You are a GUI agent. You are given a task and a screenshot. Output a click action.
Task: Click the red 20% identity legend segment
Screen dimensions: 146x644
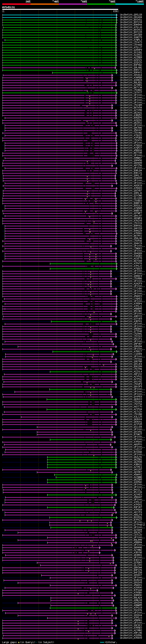[x=16, y=4]
